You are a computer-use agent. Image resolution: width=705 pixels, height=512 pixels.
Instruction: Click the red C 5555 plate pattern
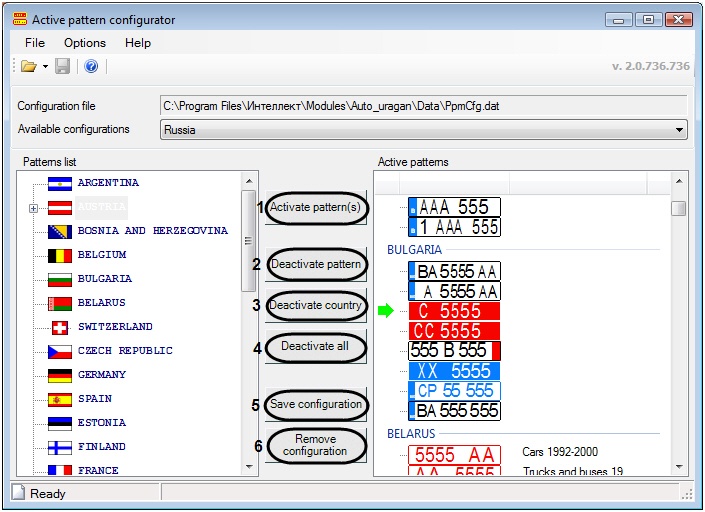pos(454,311)
